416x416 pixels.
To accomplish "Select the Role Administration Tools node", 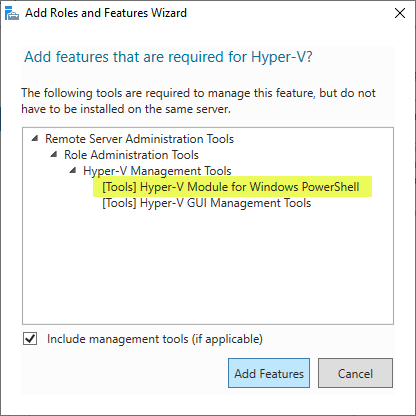I will click(x=131, y=155).
